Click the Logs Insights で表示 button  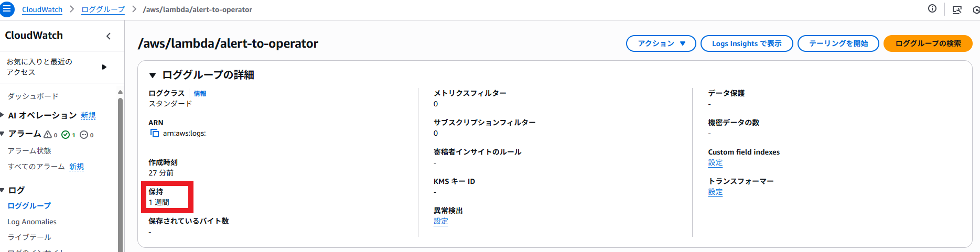point(746,43)
